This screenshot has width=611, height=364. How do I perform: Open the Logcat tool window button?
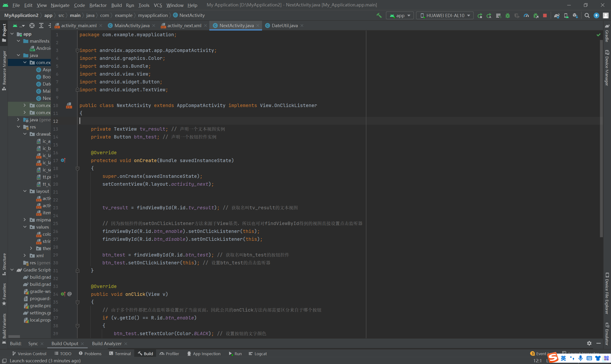click(x=258, y=354)
